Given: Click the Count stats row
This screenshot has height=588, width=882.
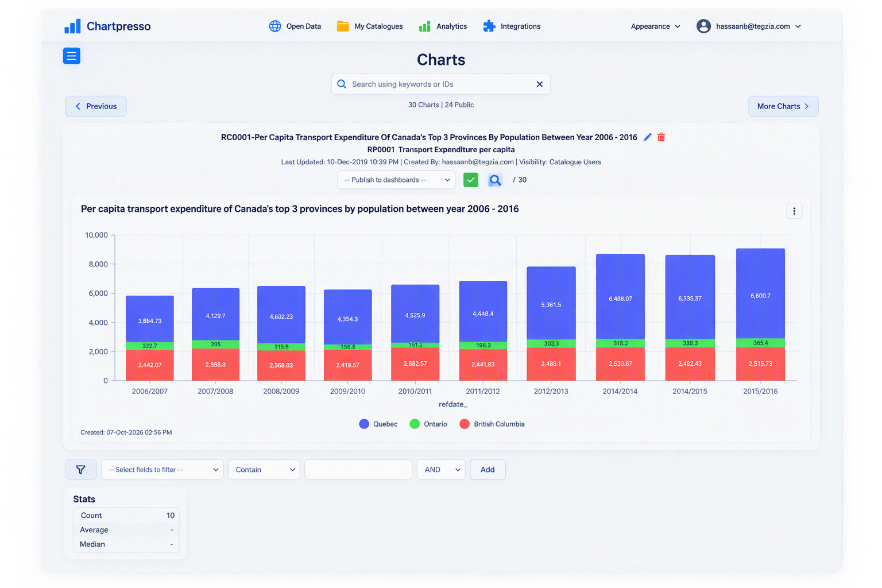Looking at the screenshot, I should (126, 516).
